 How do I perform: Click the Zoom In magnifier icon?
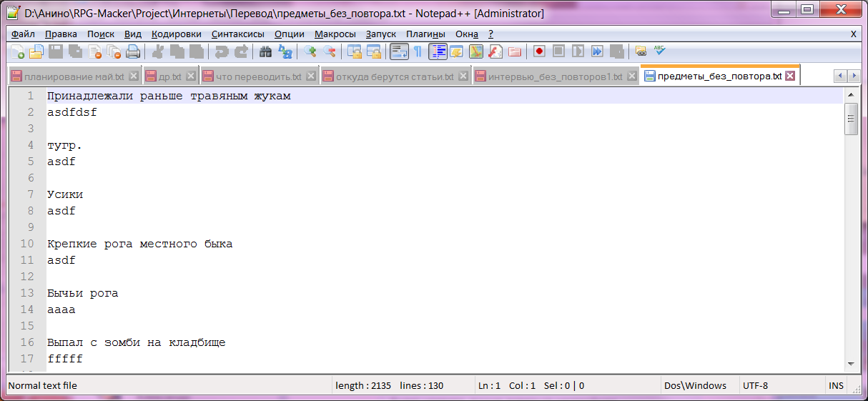310,51
